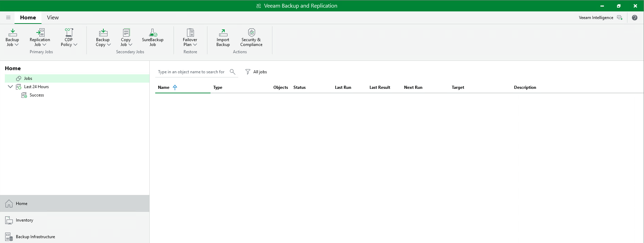Click the Backup Infrastructure view icon
Viewport: 644px width, 243px height.
click(9, 237)
